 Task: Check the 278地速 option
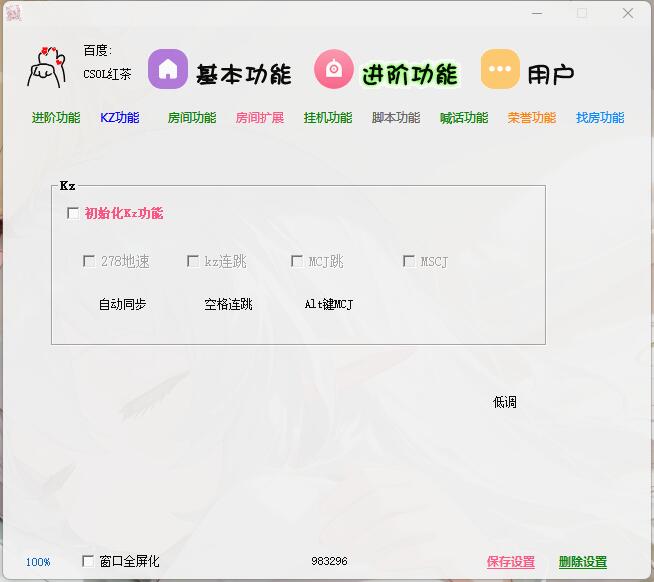89,261
